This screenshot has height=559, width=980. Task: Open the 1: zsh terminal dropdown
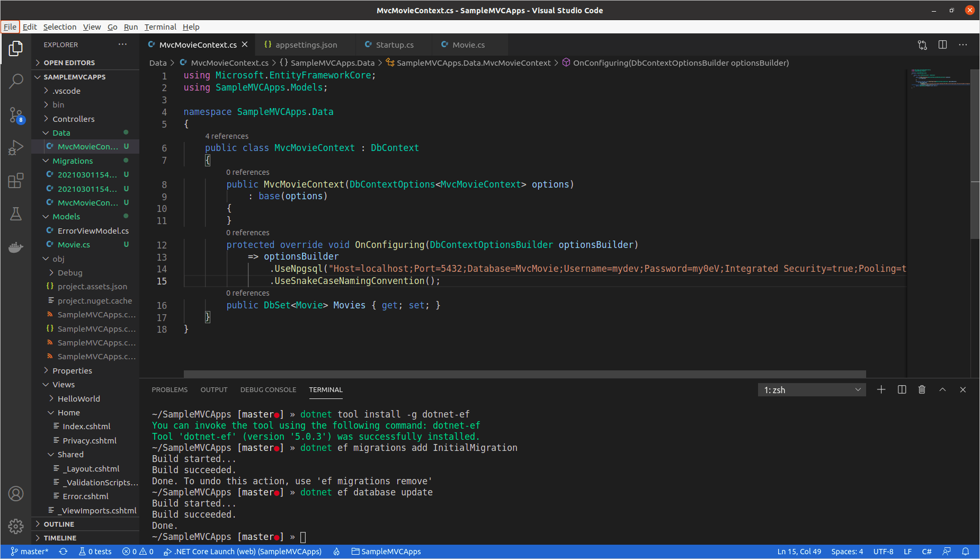(x=812, y=389)
